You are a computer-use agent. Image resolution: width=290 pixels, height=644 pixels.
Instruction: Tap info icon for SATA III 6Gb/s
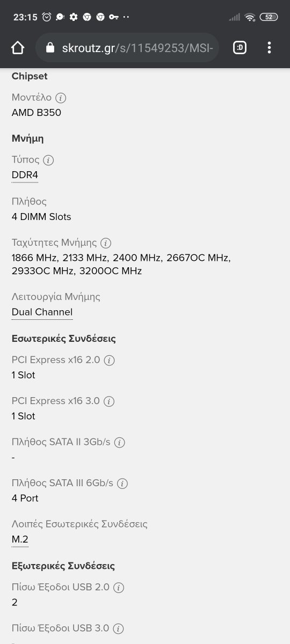click(x=122, y=484)
